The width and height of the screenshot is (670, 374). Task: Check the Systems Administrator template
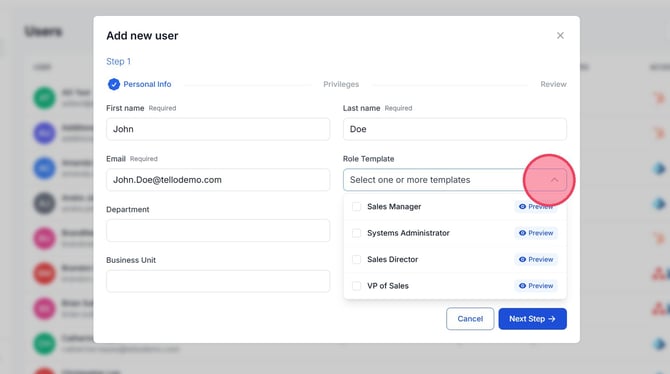tap(356, 233)
